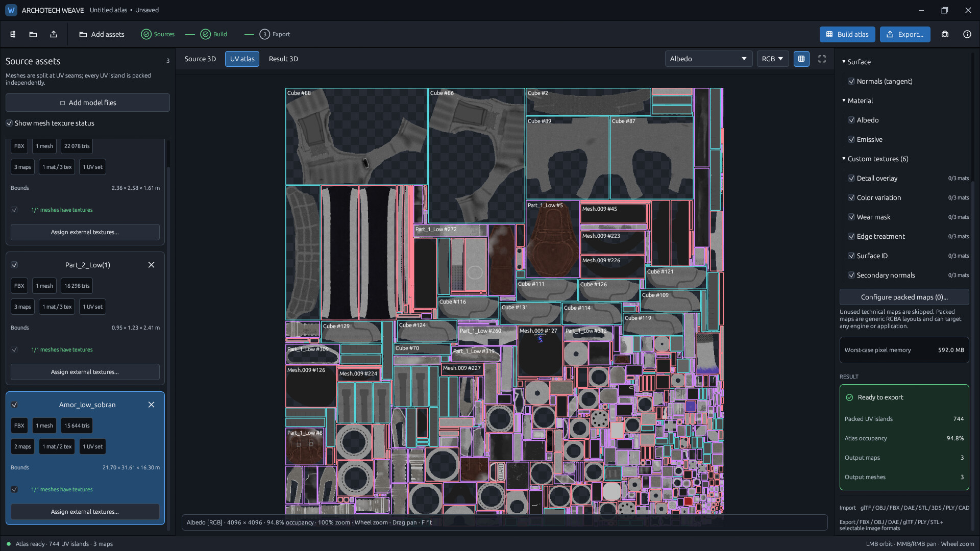Open the Albedo map dropdown

(708, 59)
